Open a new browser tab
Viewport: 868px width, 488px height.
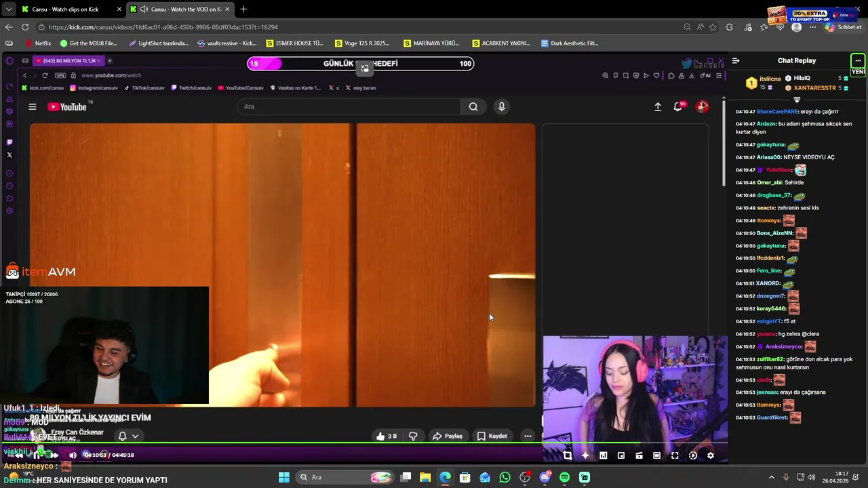(x=243, y=9)
